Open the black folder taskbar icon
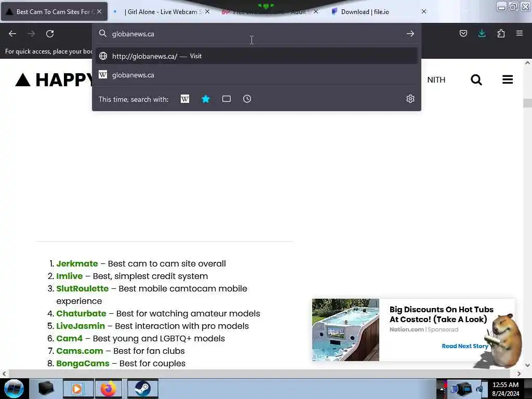 click(x=46, y=389)
